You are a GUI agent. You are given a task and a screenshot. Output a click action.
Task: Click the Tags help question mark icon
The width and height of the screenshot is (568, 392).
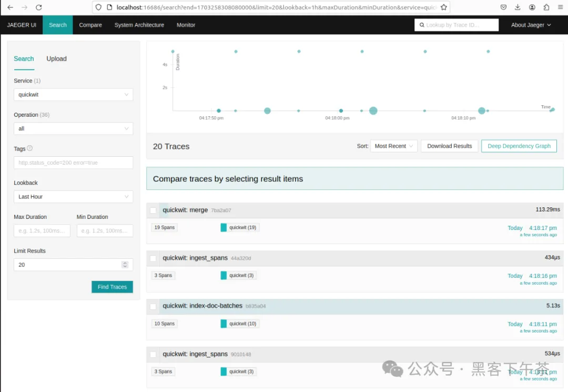click(29, 148)
